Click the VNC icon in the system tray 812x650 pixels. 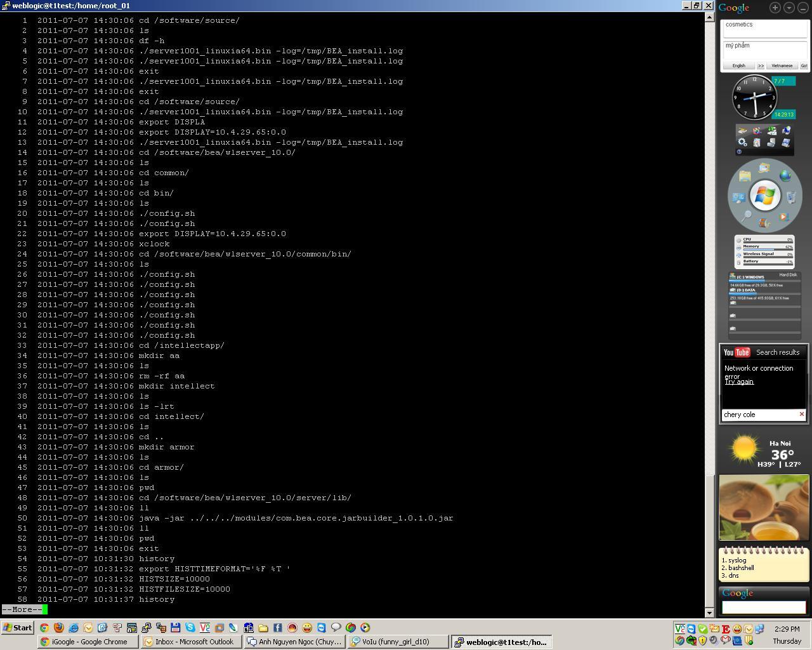[x=679, y=629]
